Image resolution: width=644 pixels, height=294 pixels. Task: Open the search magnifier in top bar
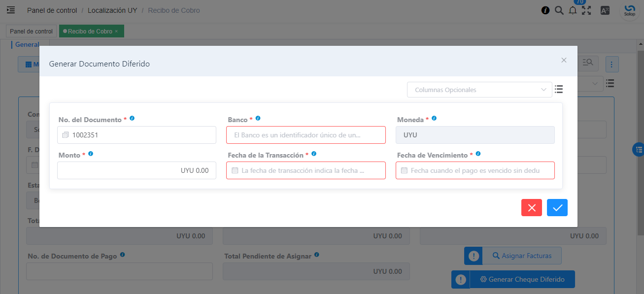559,10
